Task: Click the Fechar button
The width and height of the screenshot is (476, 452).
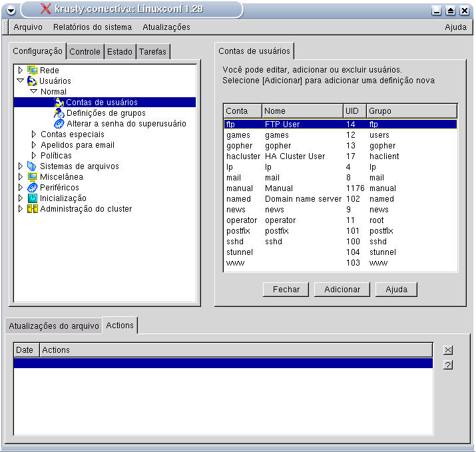Action: pos(286,290)
